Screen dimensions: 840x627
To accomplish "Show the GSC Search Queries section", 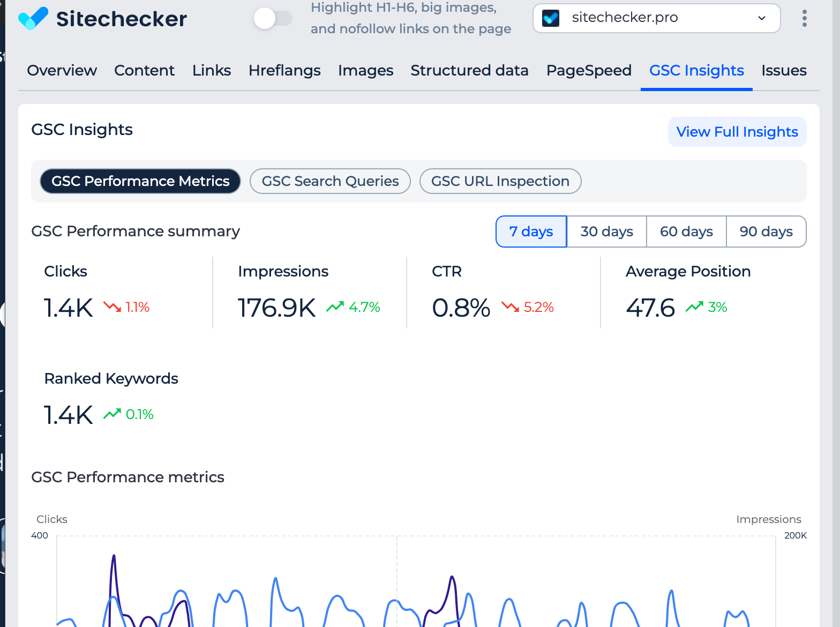I will pos(330,181).
